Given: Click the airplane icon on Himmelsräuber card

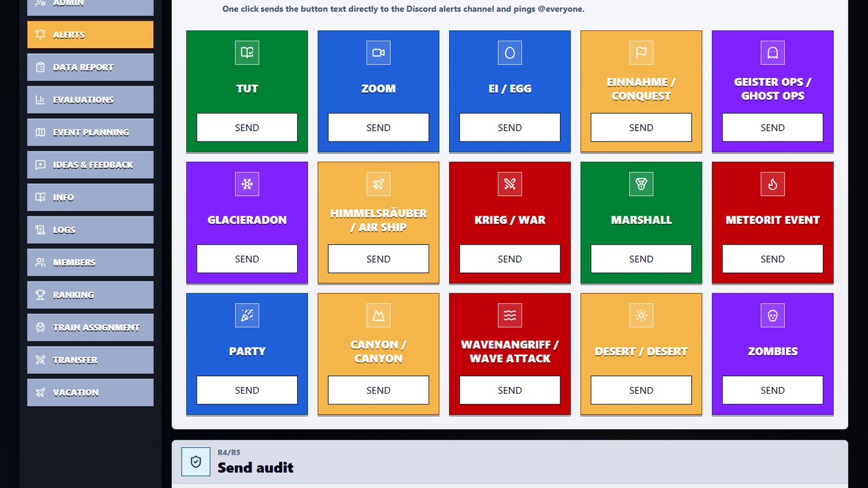Looking at the screenshot, I should tap(378, 184).
